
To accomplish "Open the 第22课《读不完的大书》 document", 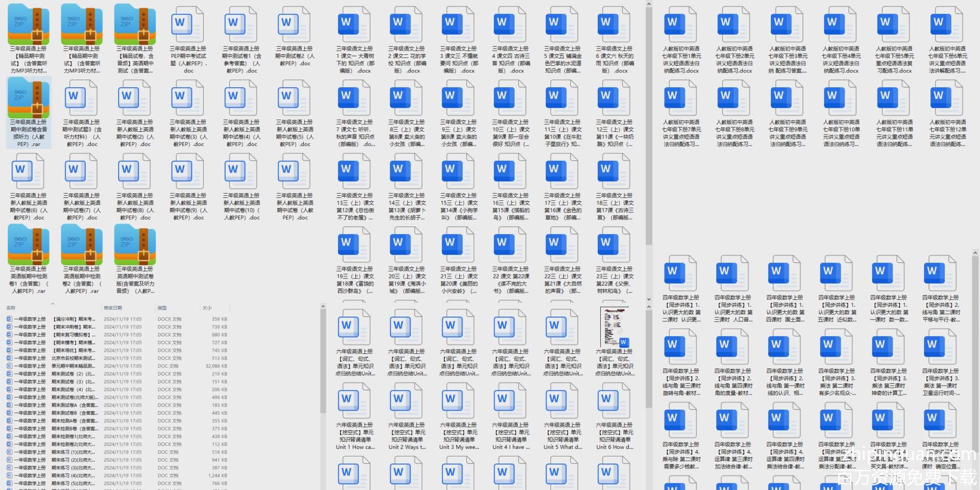I will [x=511, y=259].
